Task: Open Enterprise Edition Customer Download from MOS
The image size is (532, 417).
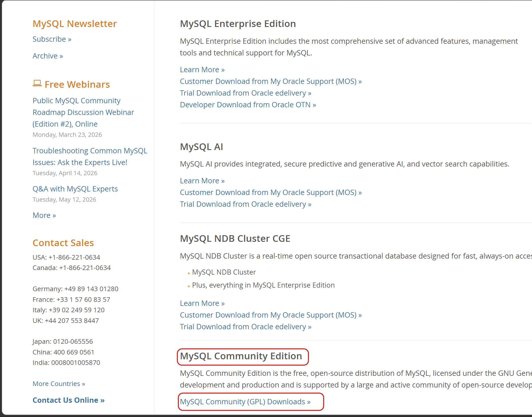Action: coord(271,81)
